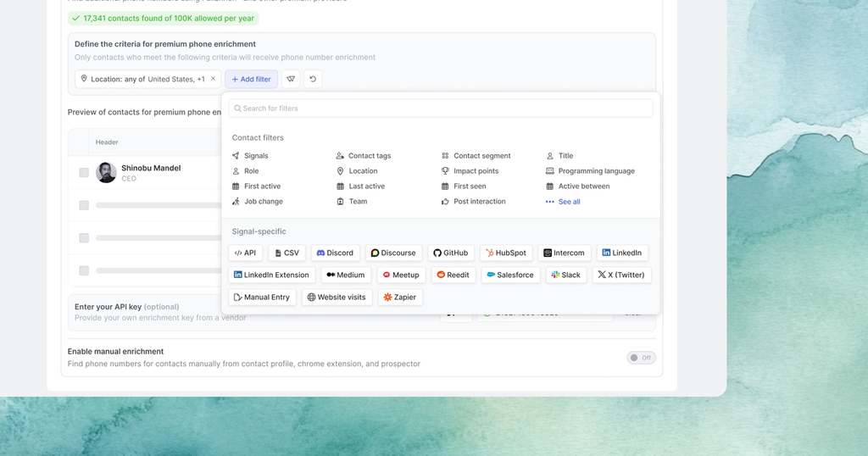Select the Active between filter

click(578, 186)
